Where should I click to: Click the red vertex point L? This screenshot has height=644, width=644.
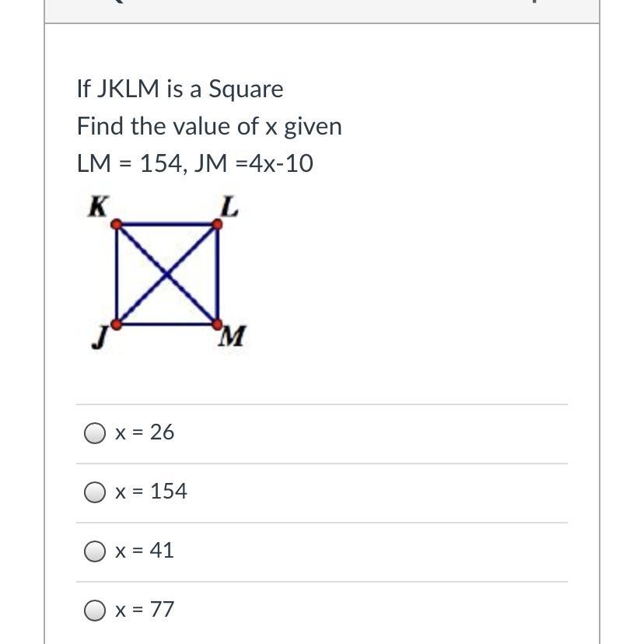click(x=218, y=225)
